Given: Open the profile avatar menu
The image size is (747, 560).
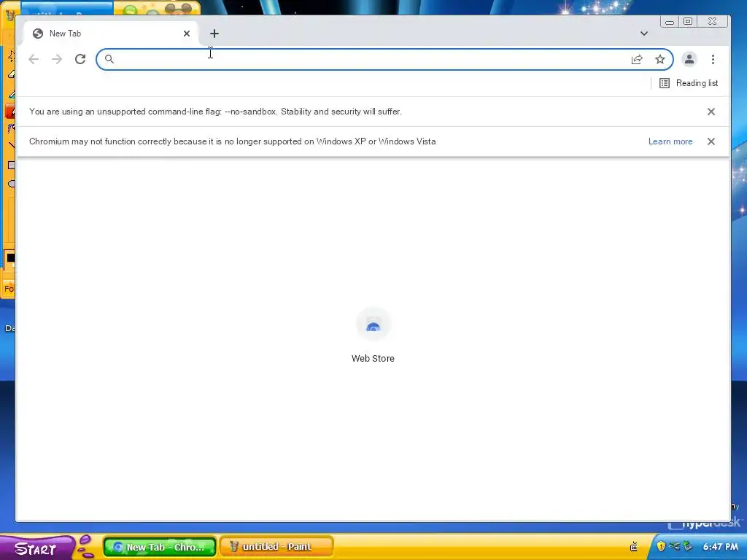Looking at the screenshot, I should [689, 59].
